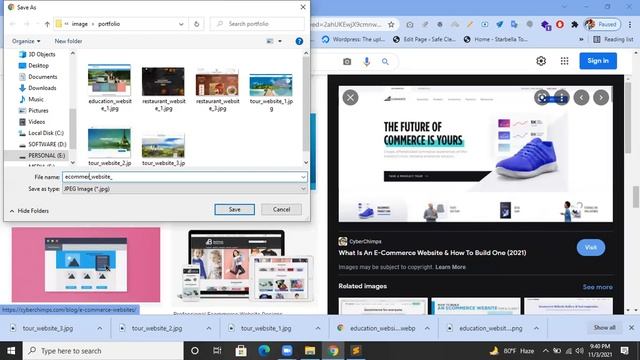
Task: Expand tour_website_2.jpg download options chevron
Action: point(209,328)
